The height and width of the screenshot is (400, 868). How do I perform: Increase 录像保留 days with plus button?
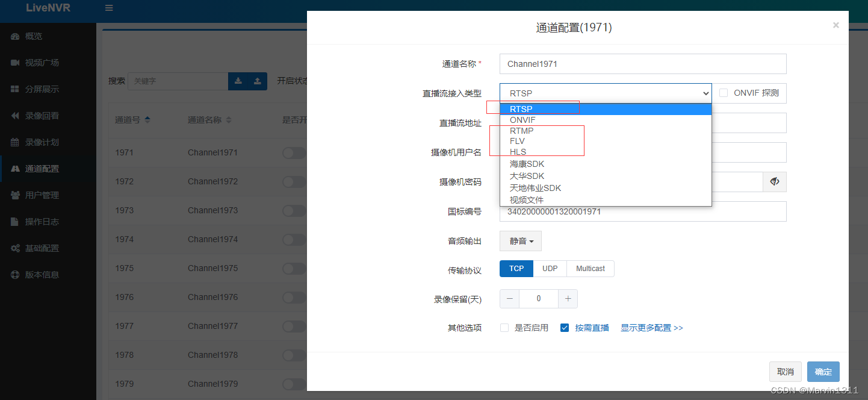click(x=568, y=299)
